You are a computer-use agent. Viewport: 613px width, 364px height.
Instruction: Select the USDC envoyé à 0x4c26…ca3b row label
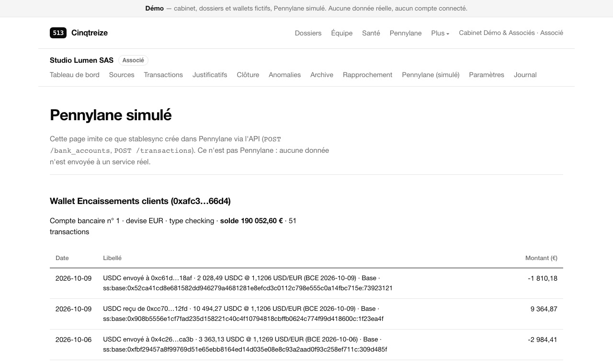point(245,344)
